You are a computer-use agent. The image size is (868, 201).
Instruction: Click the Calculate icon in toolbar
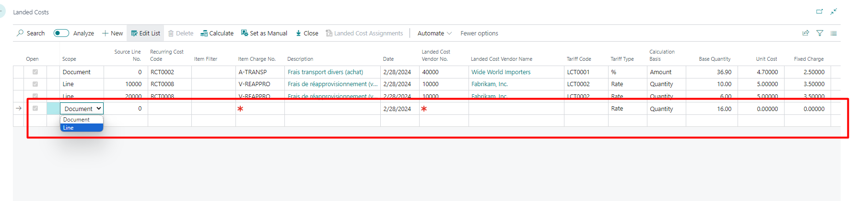[x=204, y=33]
